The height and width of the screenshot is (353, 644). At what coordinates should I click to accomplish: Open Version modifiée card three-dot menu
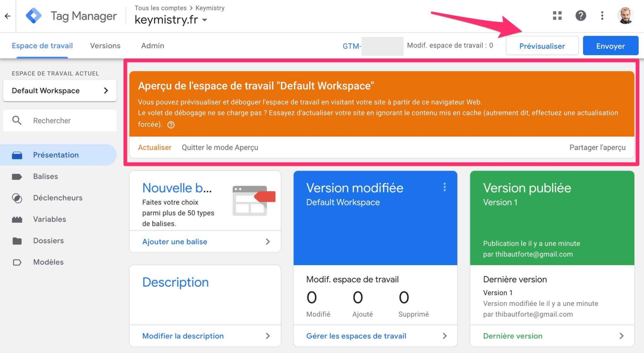coord(444,187)
